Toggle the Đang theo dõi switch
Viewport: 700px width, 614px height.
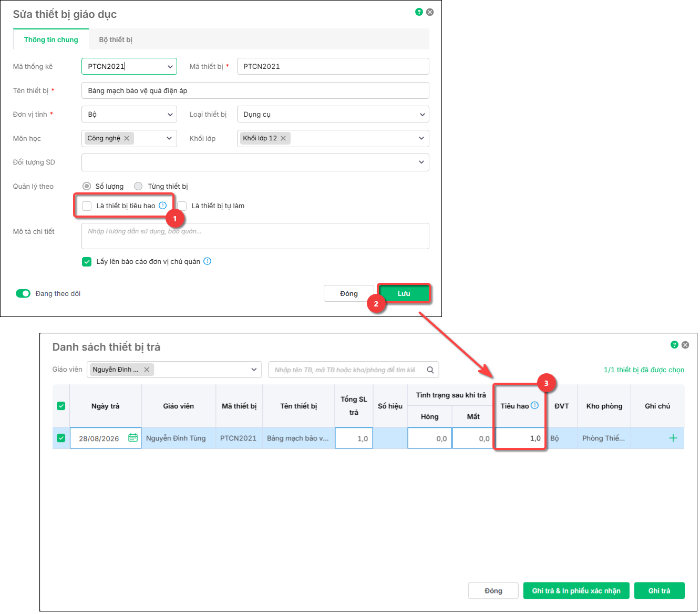pos(23,293)
